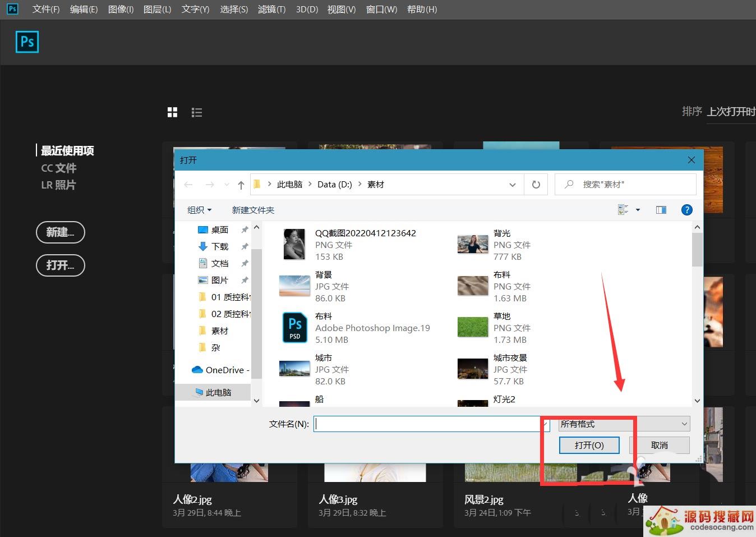Click the 文件名 input field

pyautogui.click(x=426, y=424)
